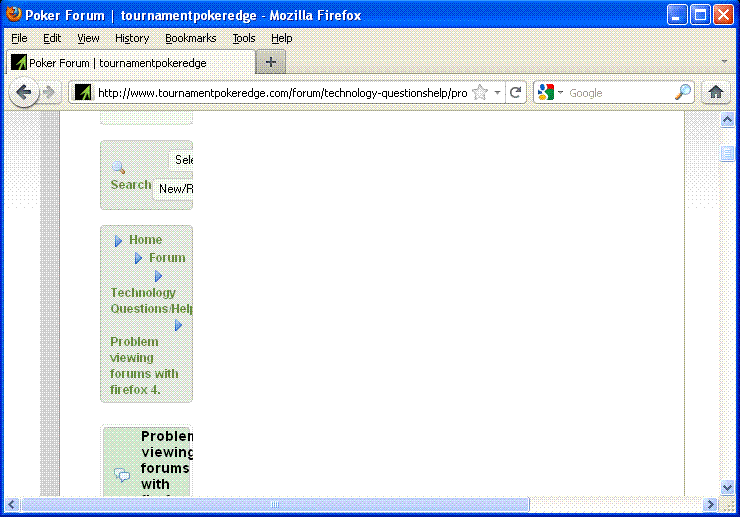Click the horizontal scrollbar right arrow
The width and height of the screenshot is (740, 517).
(x=710, y=505)
